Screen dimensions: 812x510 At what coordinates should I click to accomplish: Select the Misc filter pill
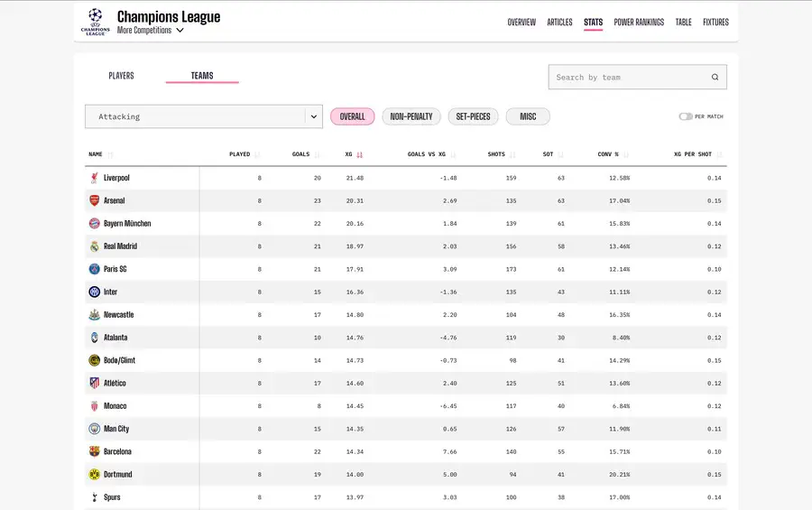(528, 116)
